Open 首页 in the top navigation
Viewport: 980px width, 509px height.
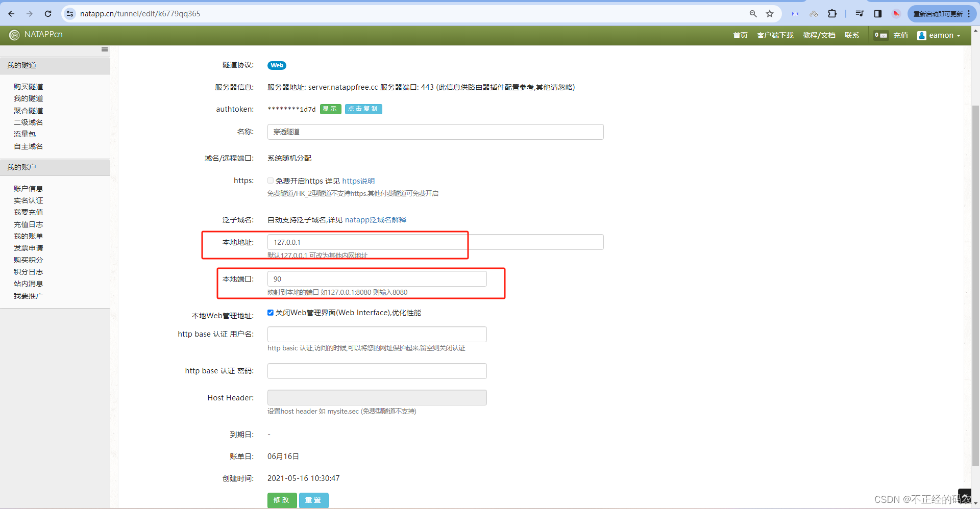[740, 35]
